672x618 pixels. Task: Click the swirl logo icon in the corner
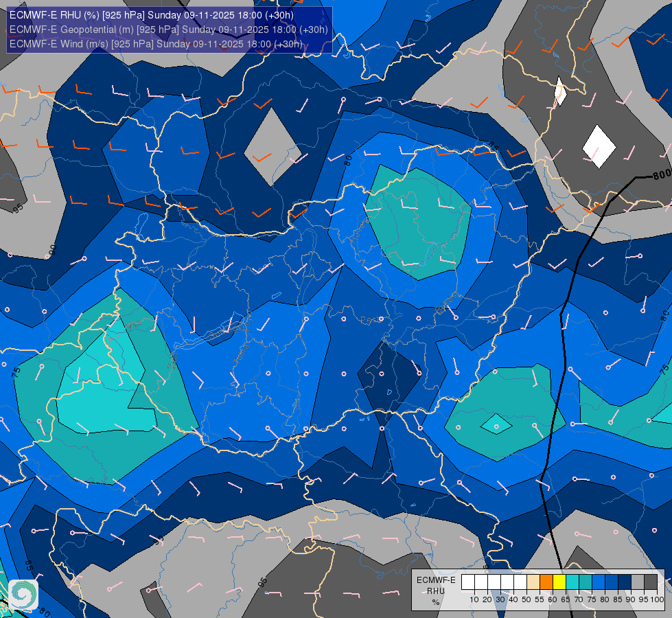[x=23, y=595]
